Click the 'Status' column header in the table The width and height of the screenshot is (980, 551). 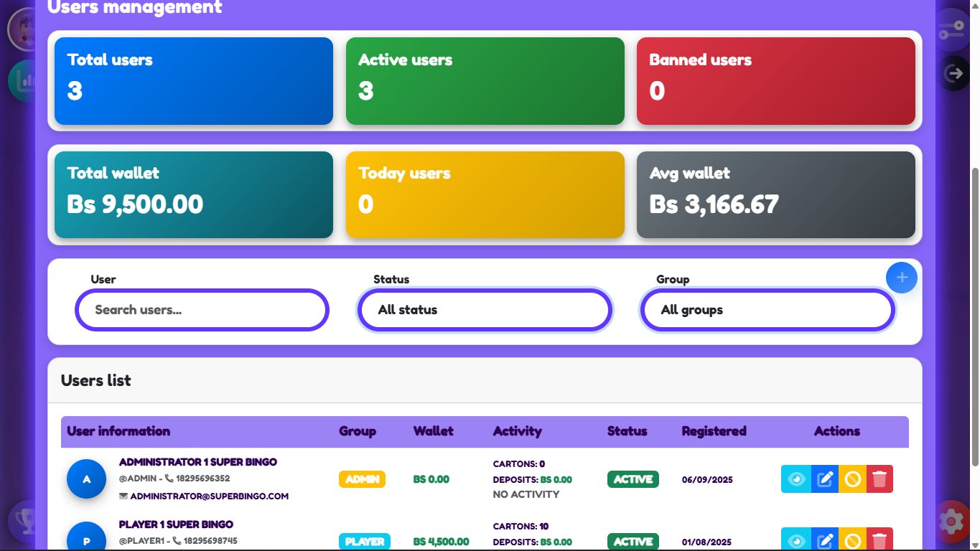[x=627, y=431]
